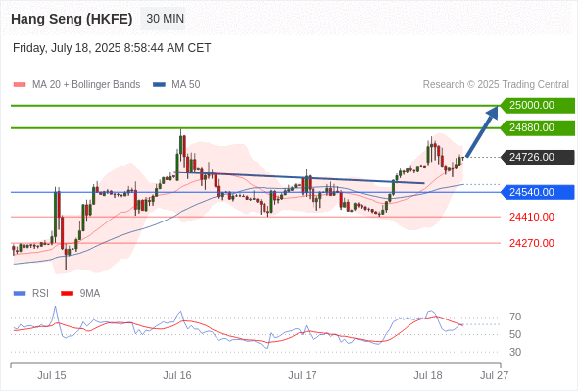
Task: Click the Hang Seng (HKFE) title
Action: click(x=72, y=19)
